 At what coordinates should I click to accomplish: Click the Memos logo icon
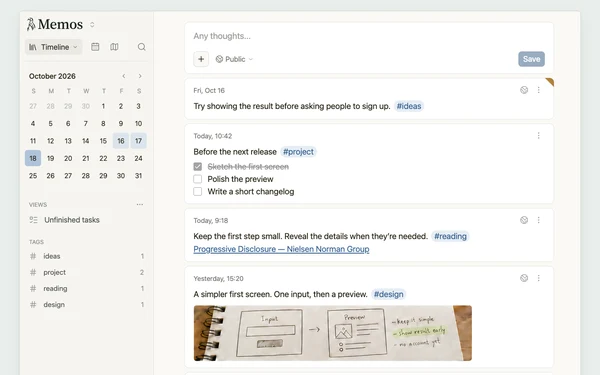pos(31,24)
